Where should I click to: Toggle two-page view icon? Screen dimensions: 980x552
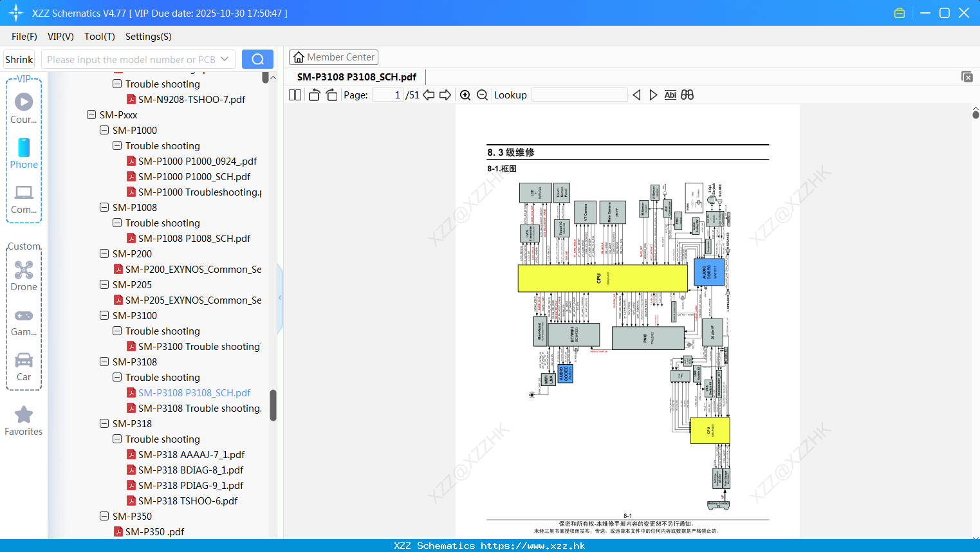coord(295,95)
